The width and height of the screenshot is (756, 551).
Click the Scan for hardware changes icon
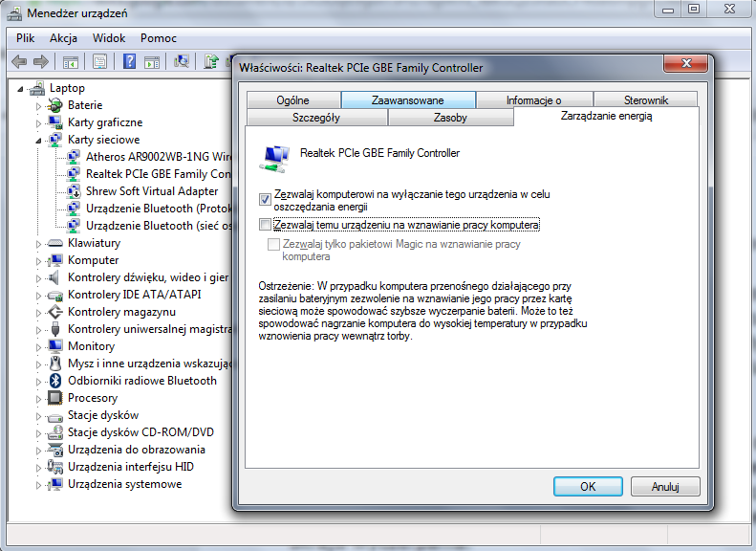tap(182, 62)
